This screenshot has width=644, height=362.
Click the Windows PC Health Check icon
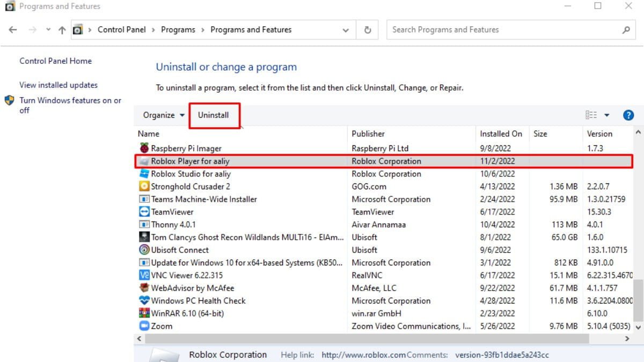pyautogui.click(x=144, y=301)
